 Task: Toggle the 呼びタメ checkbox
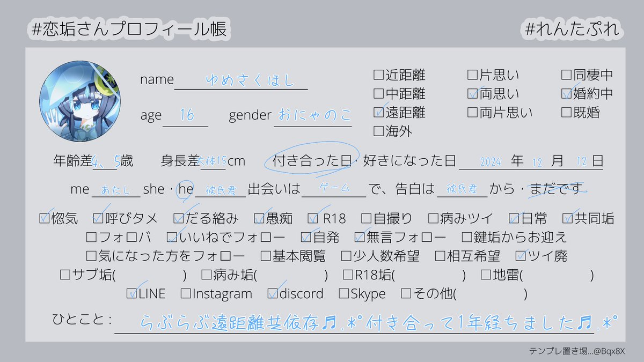[x=98, y=218]
